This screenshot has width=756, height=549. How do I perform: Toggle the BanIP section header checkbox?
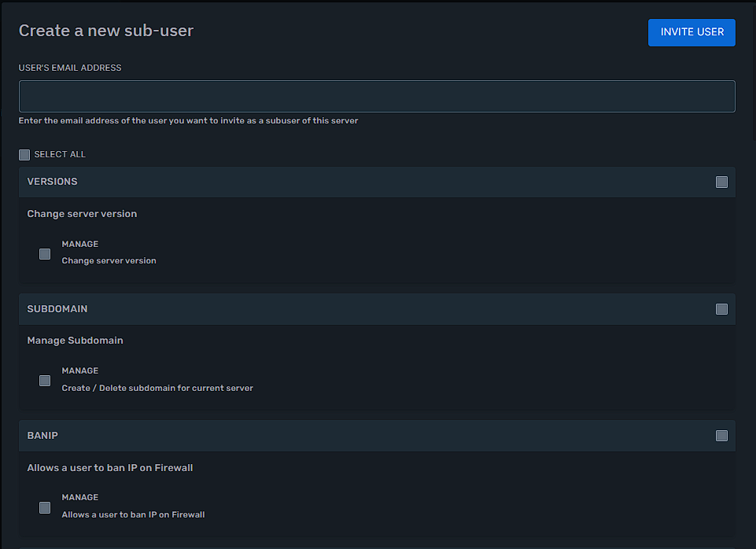tap(721, 436)
